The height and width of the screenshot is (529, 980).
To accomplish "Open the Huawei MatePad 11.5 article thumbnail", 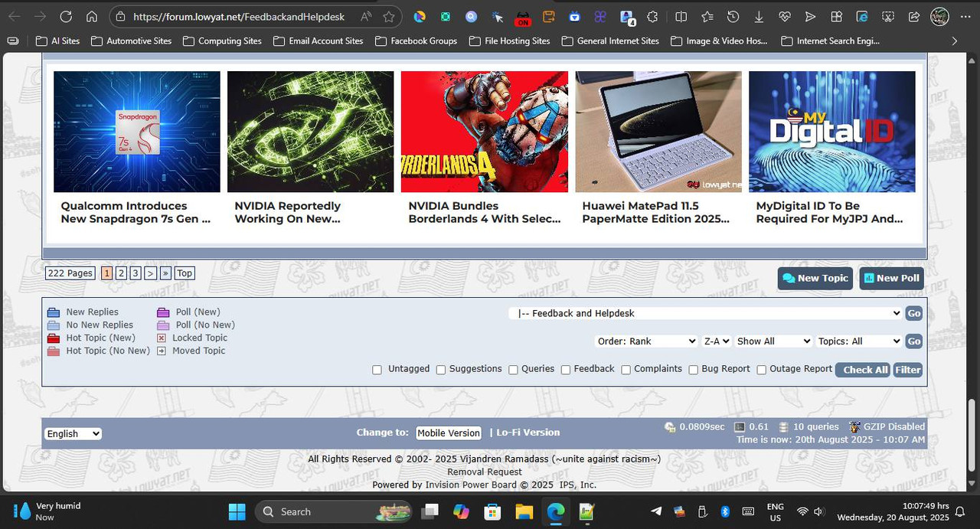I will 658,132.
